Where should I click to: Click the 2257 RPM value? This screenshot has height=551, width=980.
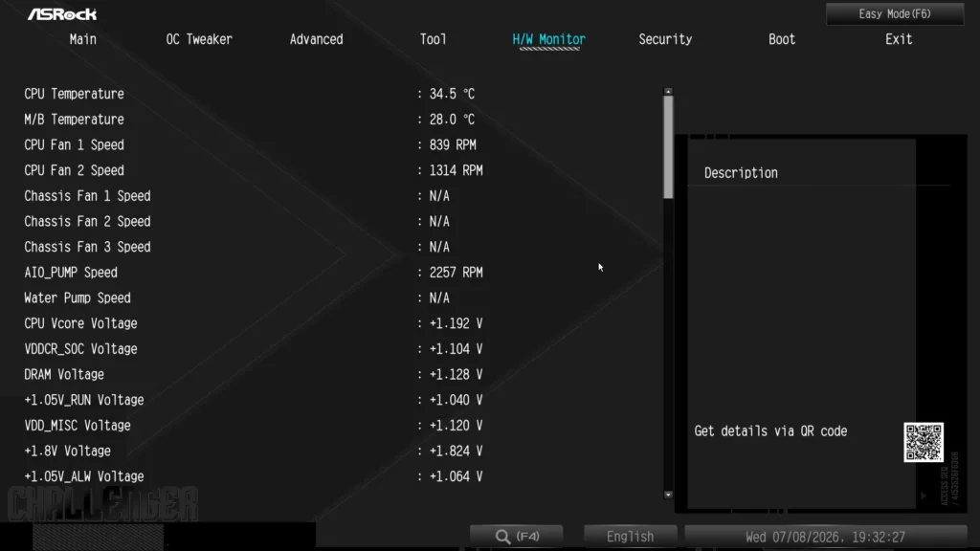pyautogui.click(x=456, y=273)
